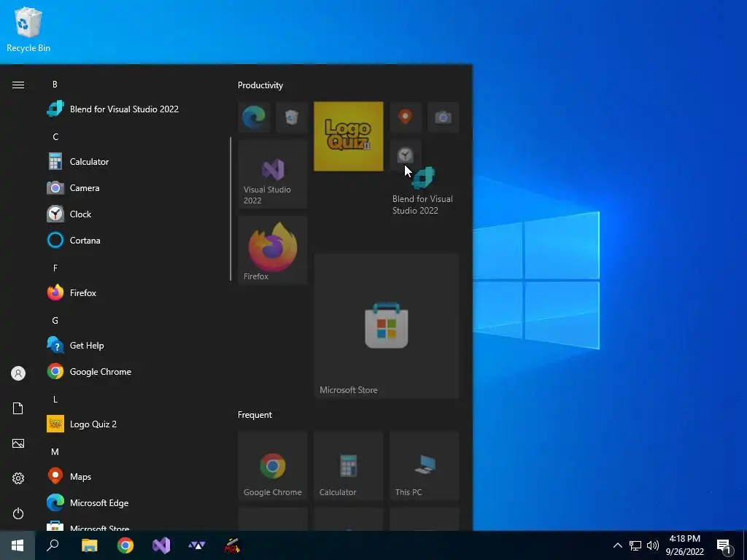Open Camera from the app list
747x560 pixels.
click(x=74, y=188)
